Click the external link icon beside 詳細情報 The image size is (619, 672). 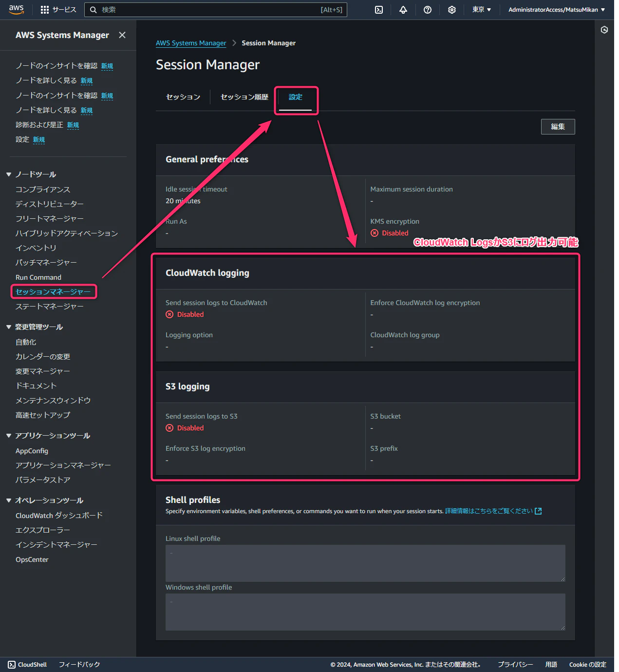[x=538, y=511]
